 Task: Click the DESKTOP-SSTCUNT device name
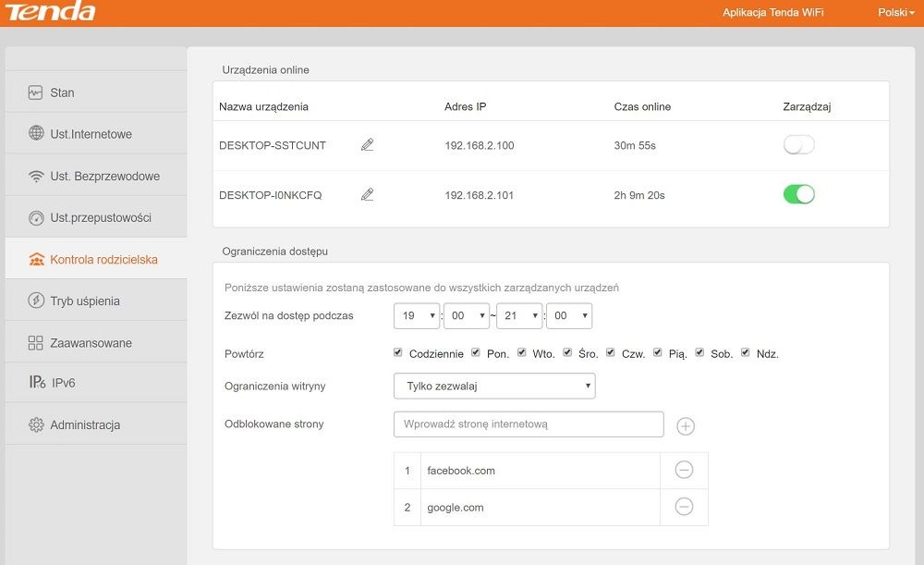pyautogui.click(x=273, y=145)
